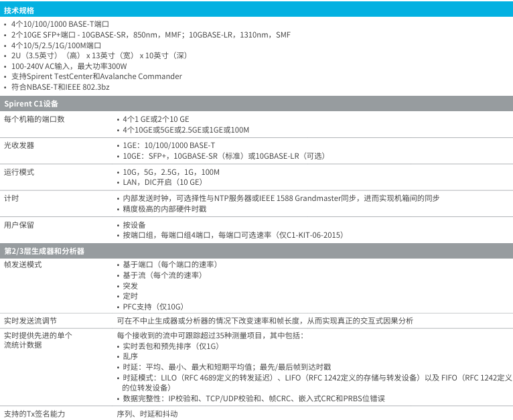The height and width of the screenshot is (420, 513).
Task: Select the Spirent C1设备 section header
Action: point(31,104)
